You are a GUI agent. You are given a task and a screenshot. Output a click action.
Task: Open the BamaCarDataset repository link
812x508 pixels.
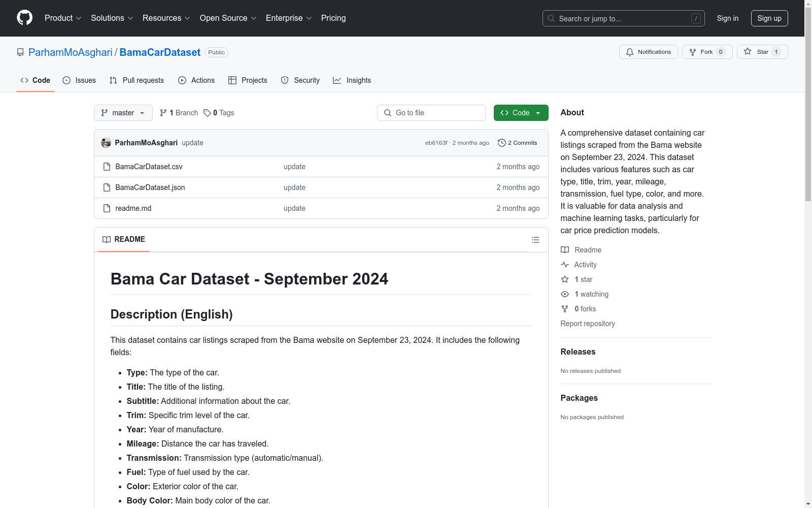[160, 52]
